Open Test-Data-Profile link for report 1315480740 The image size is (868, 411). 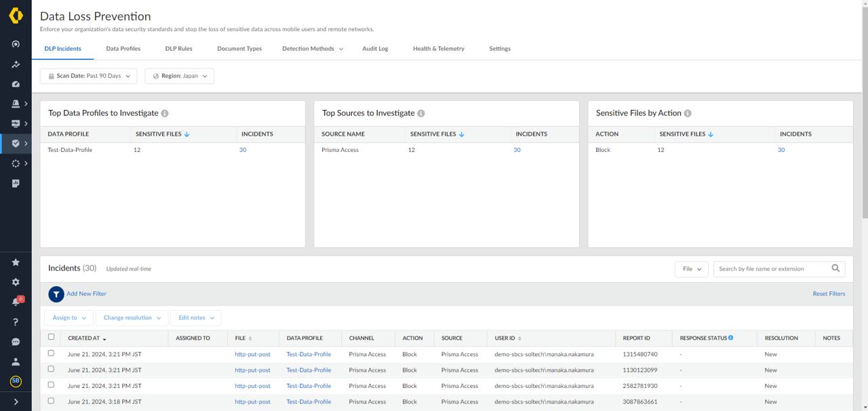point(309,354)
